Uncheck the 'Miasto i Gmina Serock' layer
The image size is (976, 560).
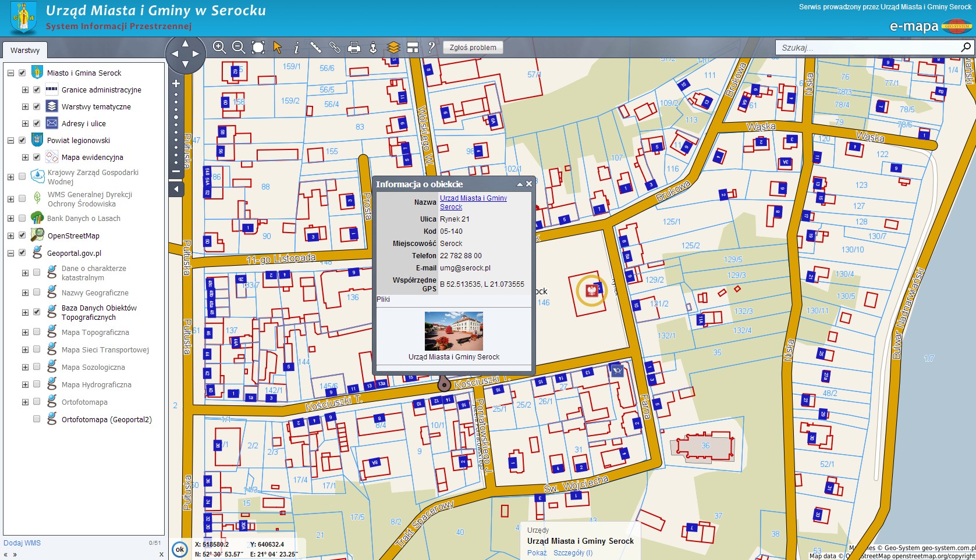pos(22,73)
